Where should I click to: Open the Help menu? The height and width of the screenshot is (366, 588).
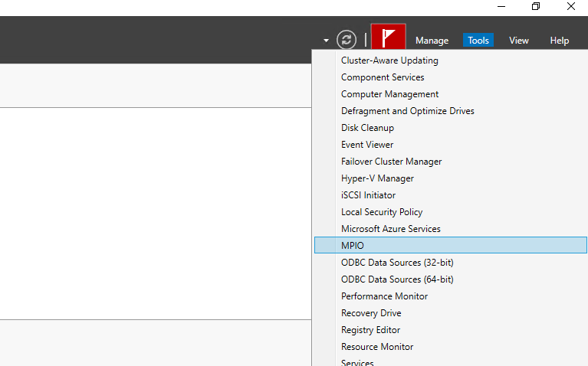point(559,41)
